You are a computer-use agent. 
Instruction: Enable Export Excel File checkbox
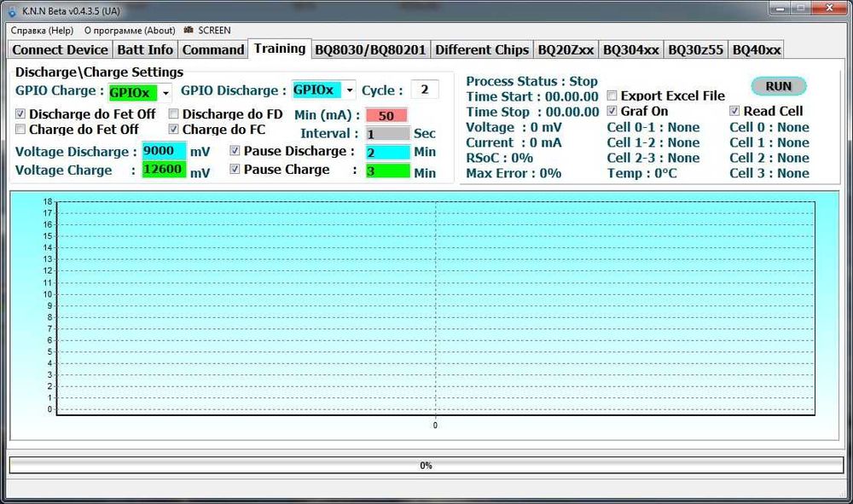(612, 96)
